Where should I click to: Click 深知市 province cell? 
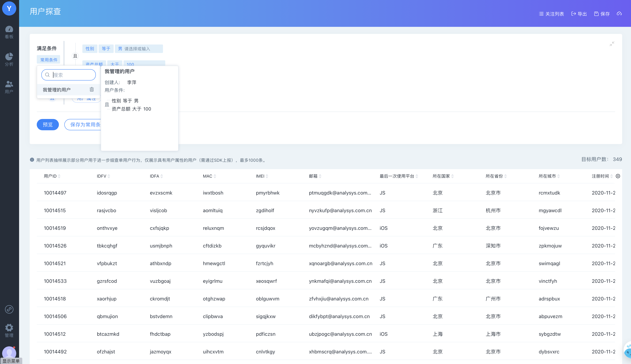coord(493,246)
